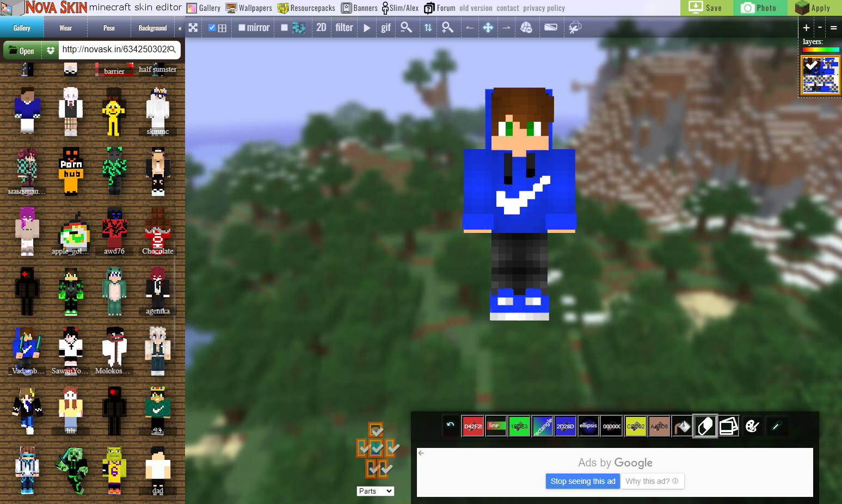Open the Banners menu item
This screenshot has width=842, height=504.
click(x=359, y=8)
